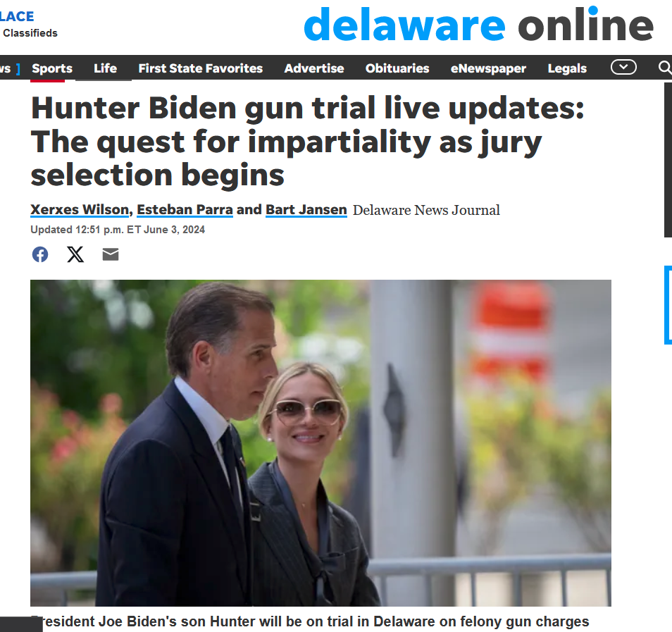Viewport: 672px width, 632px height.
Task: Click the article headline text
Action: (x=307, y=142)
